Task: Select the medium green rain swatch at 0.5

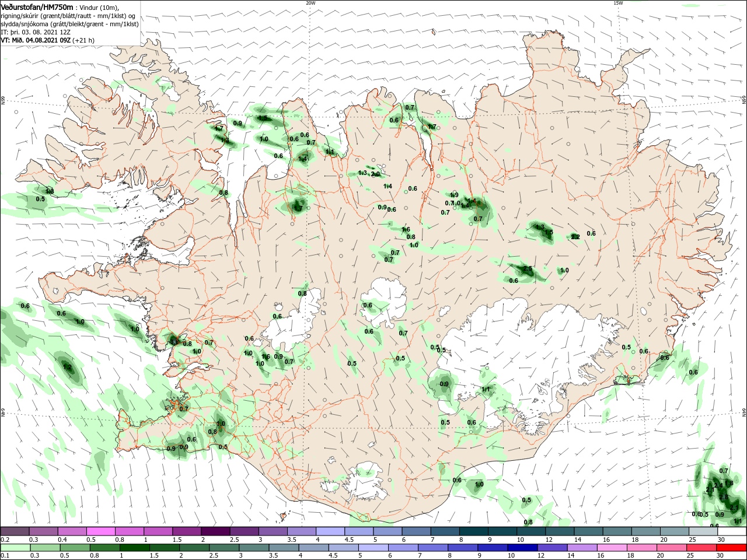Action: [x=75, y=548]
